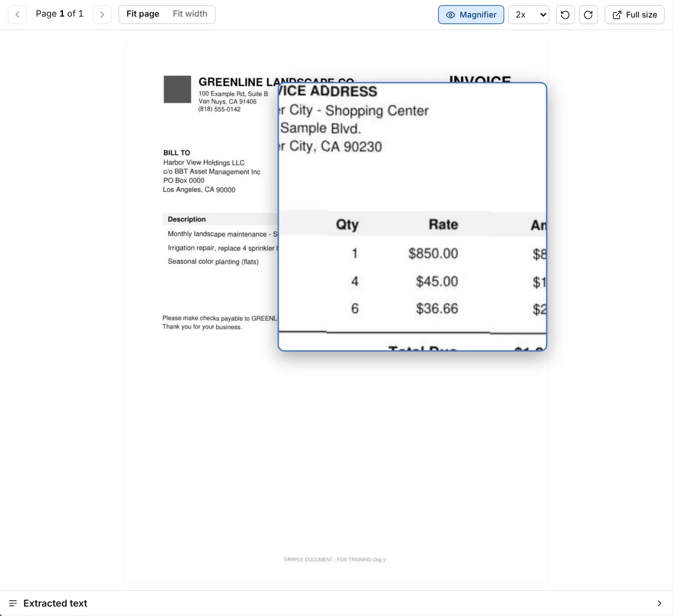Switch to Fit width view

click(x=190, y=14)
